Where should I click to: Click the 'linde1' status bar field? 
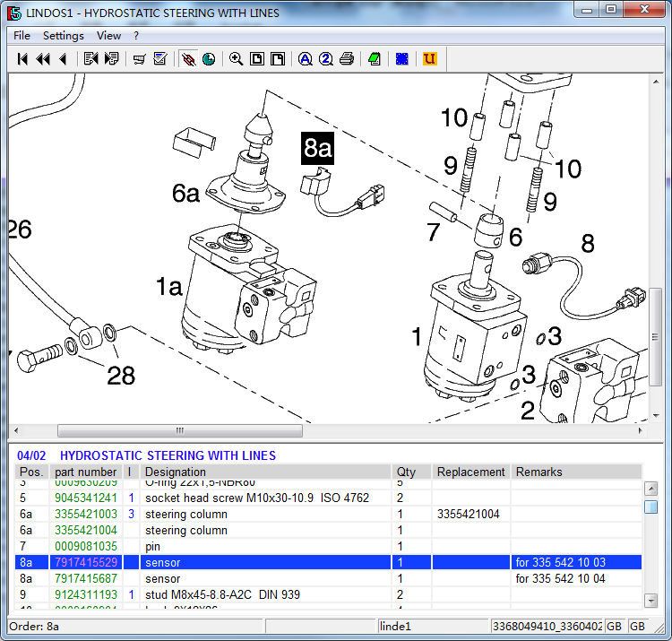(433, 627)
